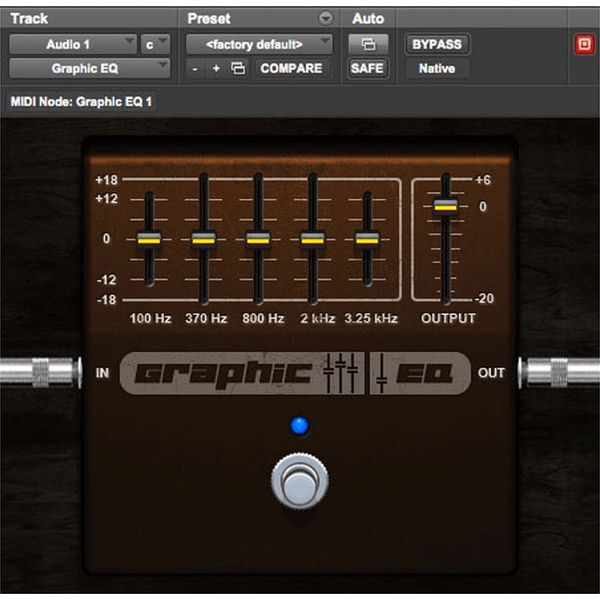This screenshot has height=600, width=600.
Task: Click the 3.25 kHz band slider handle
Action: [x=367, y=240]
